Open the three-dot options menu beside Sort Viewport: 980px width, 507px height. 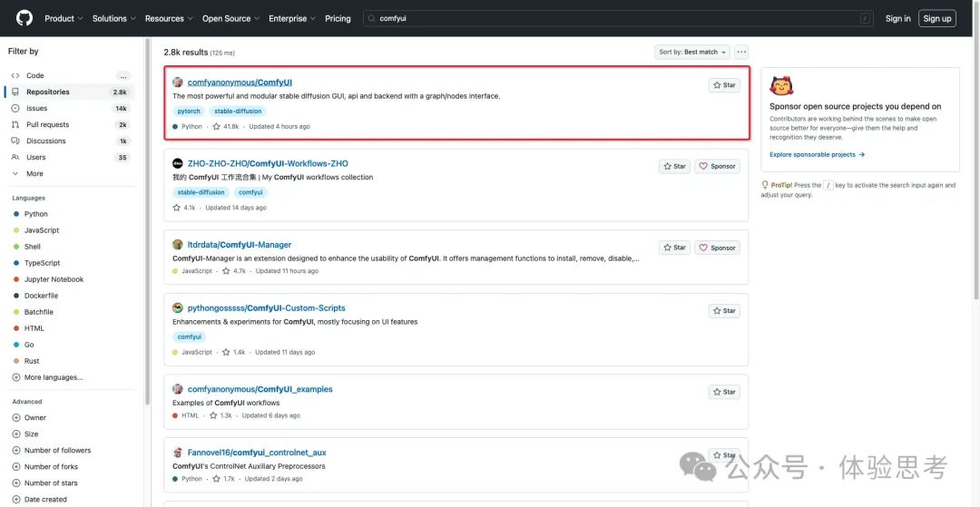coord(741,53)
